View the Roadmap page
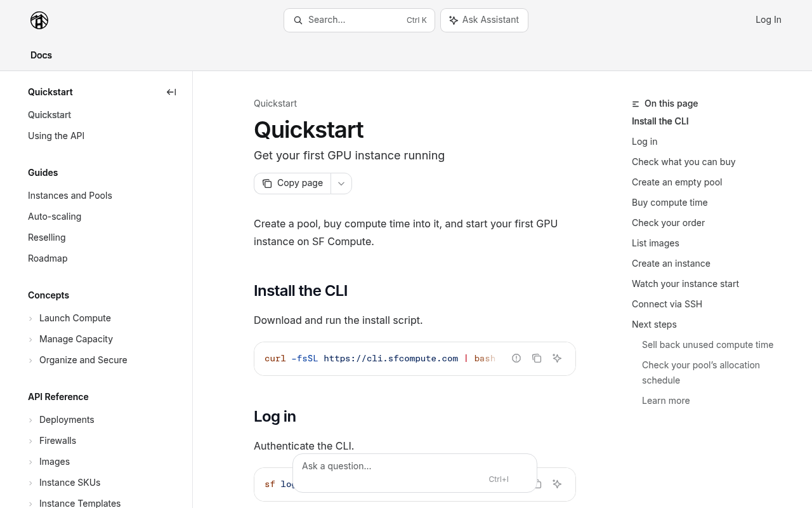The height and width of the screenshot is (508, 812). click(x=48, y=258)
